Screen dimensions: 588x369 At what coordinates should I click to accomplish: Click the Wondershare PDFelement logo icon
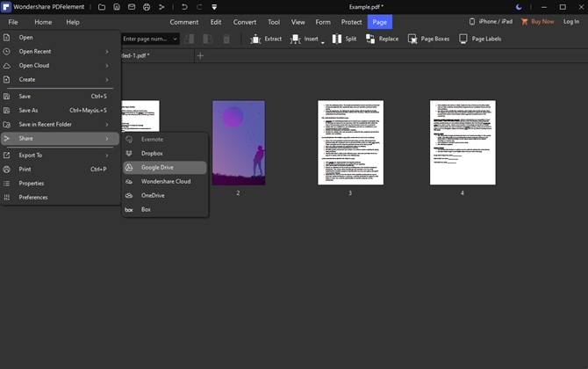pos(6,7)
